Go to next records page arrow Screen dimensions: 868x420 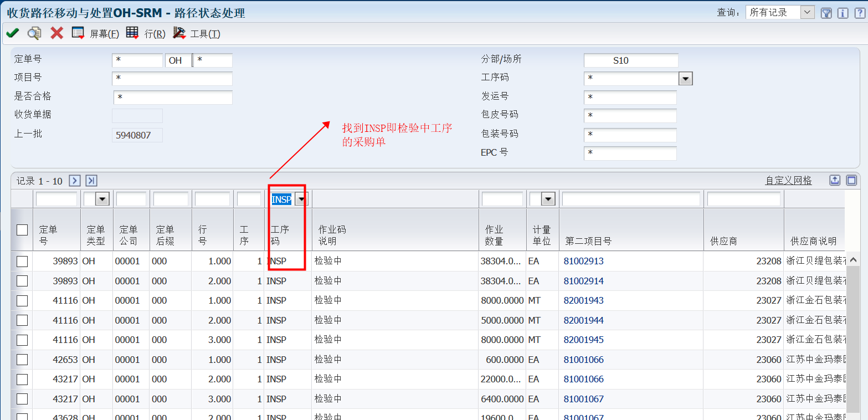tap(75, 181)
